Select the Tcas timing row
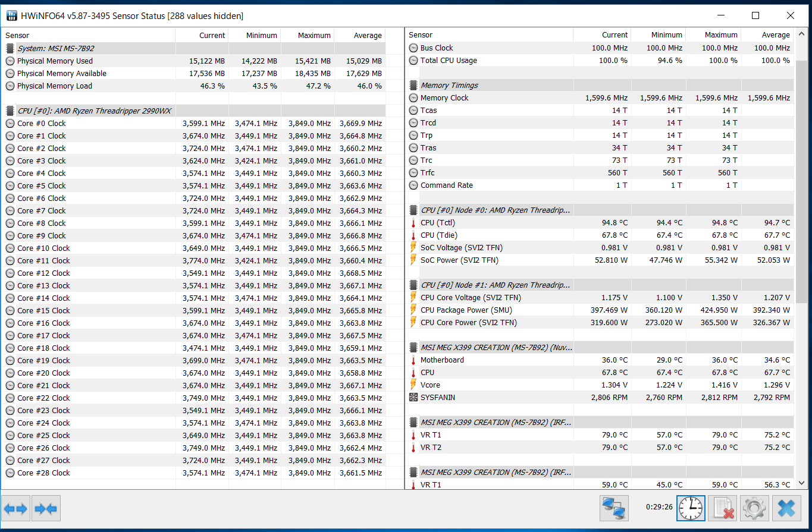This screenshot has height=532, width=812. [x=600, y=111]
